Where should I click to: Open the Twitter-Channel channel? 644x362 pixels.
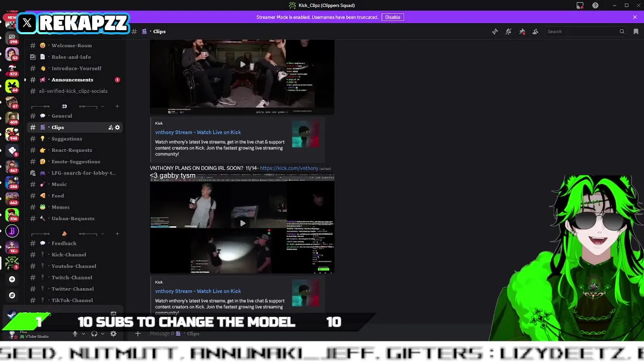click(x=74, y=289)
